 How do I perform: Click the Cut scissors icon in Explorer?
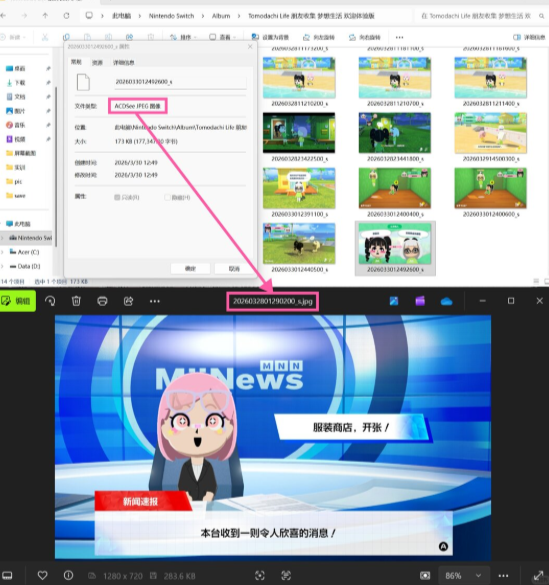point(45,37)
